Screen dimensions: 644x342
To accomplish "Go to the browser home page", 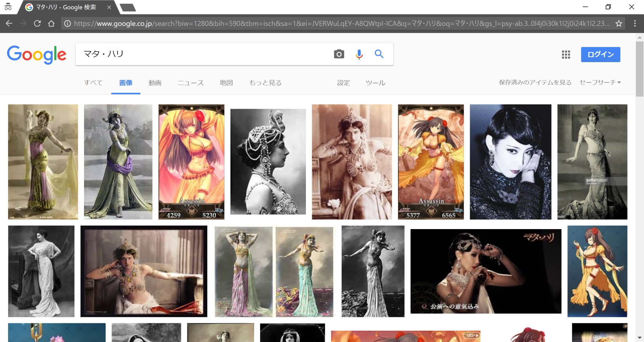I will (51, 23).
